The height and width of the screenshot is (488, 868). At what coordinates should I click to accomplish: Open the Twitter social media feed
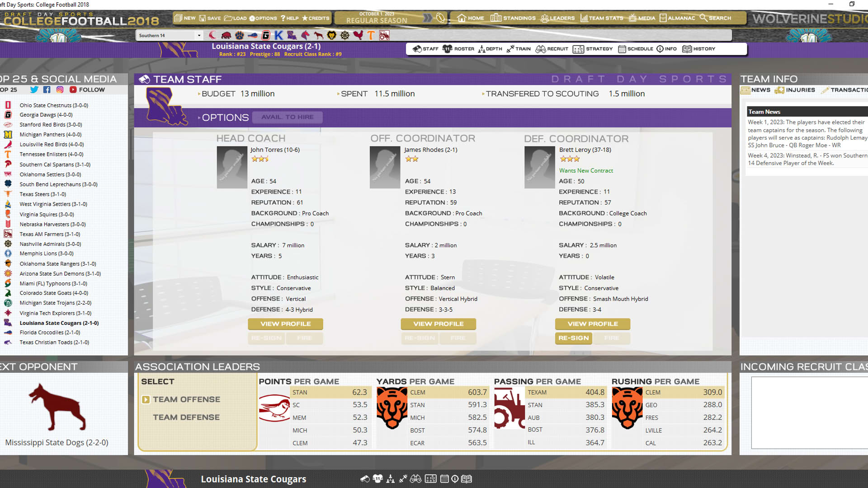pyautogui.click(x=34, y=89)
